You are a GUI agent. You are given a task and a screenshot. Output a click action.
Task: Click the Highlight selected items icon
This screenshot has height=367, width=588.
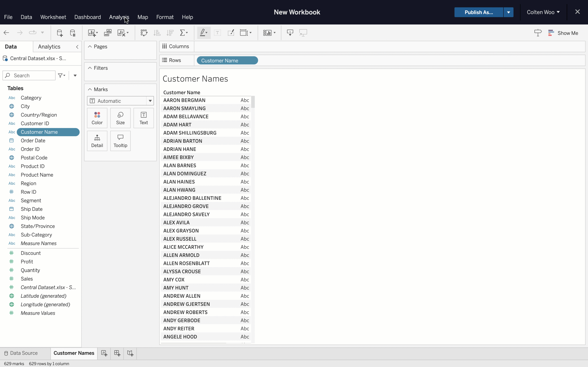[202, 33]
